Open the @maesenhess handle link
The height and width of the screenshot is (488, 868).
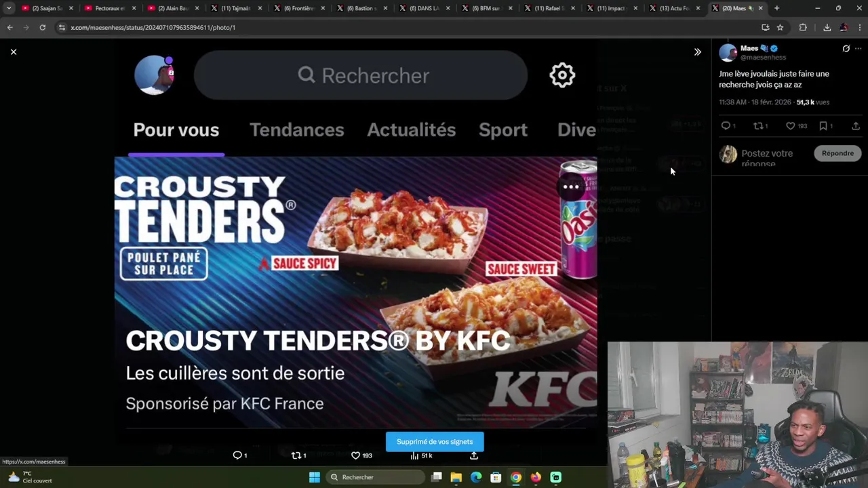click(763, 58)
